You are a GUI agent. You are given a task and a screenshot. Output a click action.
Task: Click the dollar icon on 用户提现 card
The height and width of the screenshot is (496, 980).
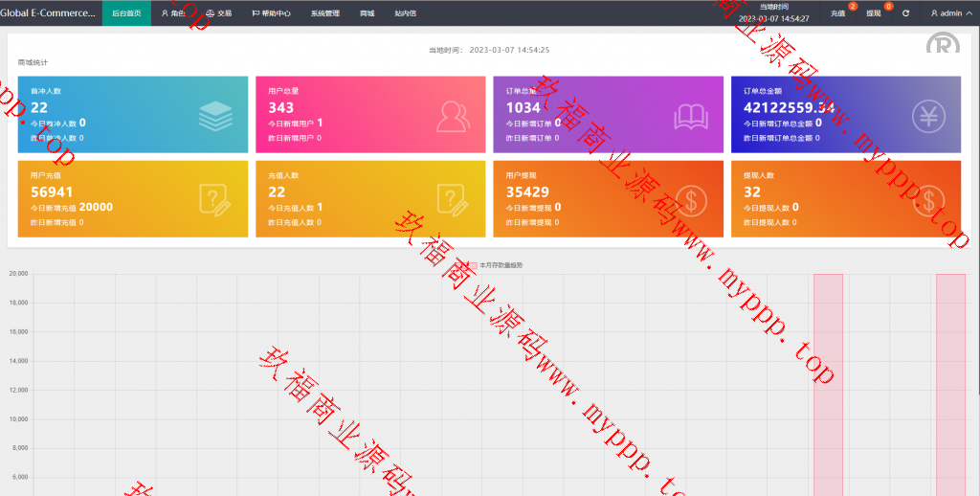(691, 200)
